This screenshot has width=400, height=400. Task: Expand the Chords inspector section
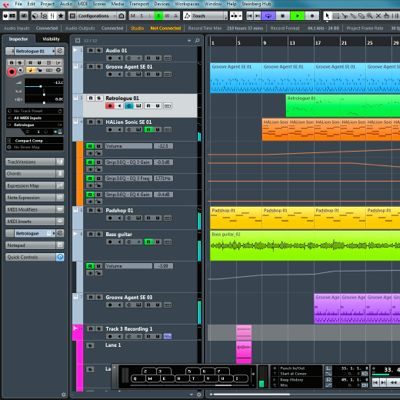click(x=34, y=174)
